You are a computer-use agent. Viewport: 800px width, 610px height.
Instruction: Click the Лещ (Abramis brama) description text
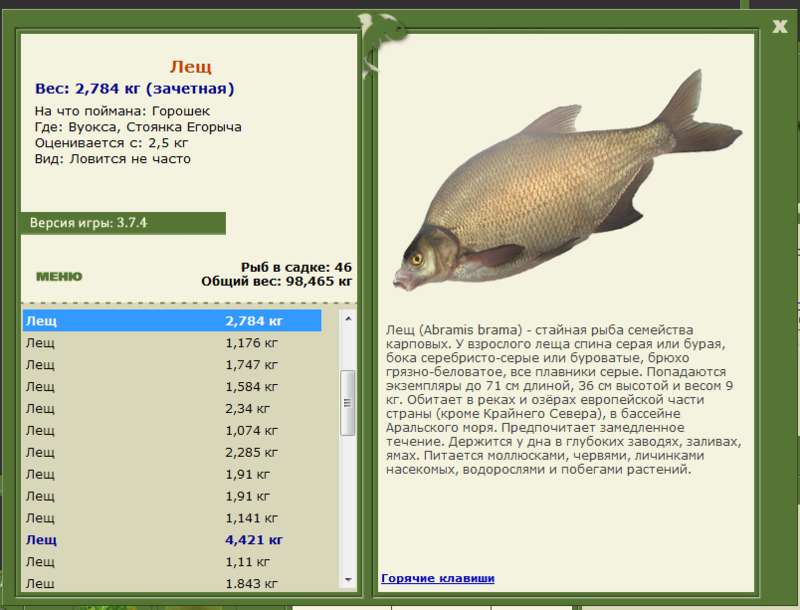[564, 399]
